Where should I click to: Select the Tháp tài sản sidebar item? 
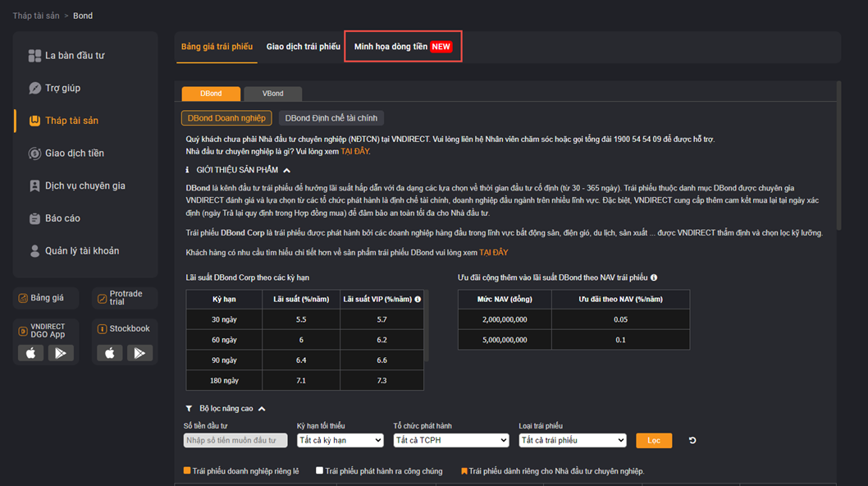point(71,121)
